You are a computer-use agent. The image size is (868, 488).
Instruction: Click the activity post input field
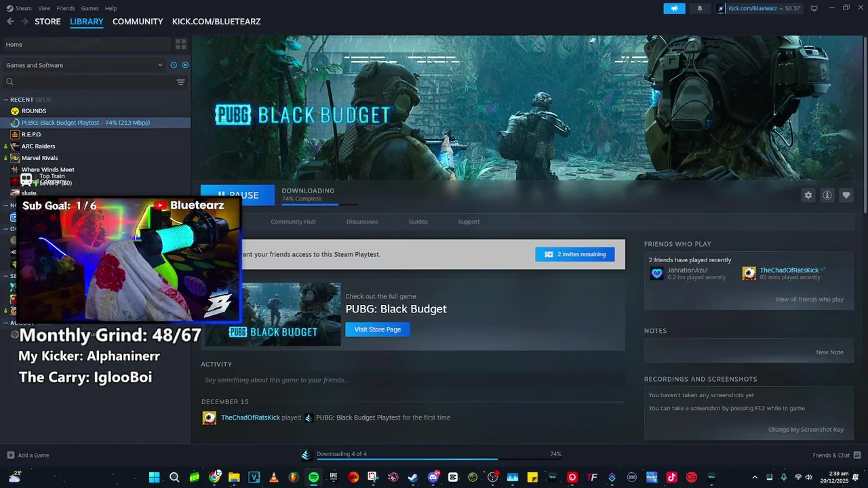413,380
